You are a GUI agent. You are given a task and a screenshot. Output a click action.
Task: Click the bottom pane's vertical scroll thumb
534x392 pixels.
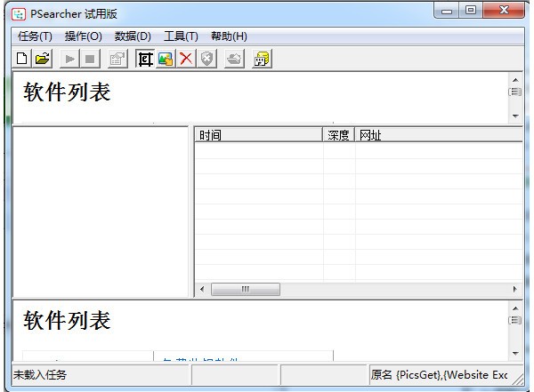[x=515, y=320]
